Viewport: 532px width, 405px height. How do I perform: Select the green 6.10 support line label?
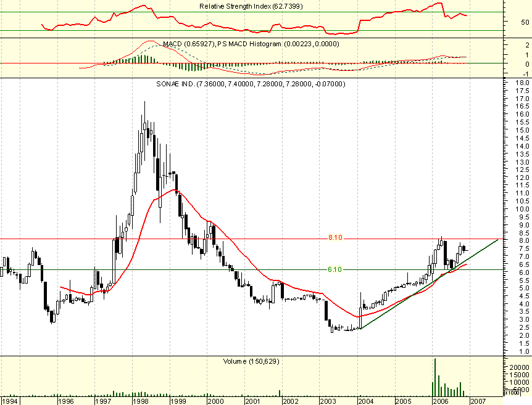point(335,269)
